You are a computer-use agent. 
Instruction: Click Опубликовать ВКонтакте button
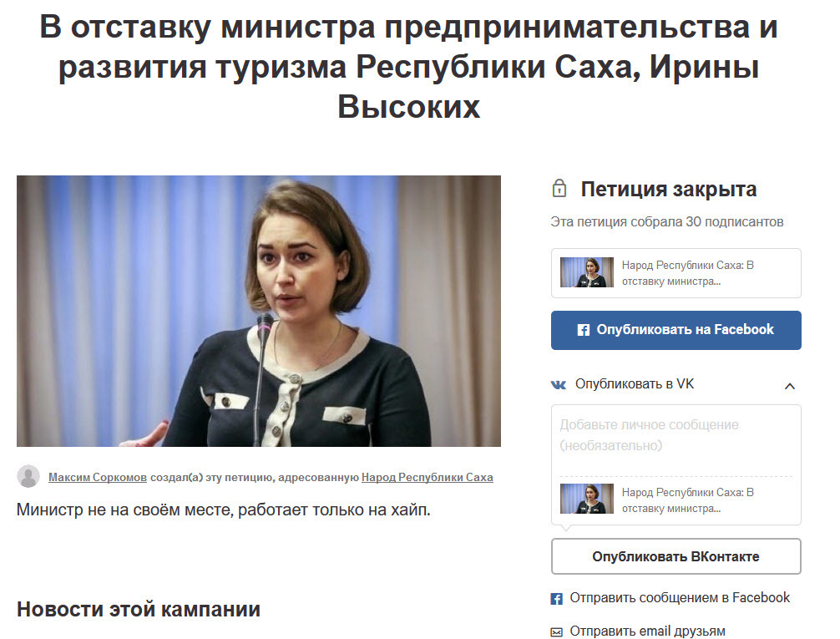pos(676,556)
